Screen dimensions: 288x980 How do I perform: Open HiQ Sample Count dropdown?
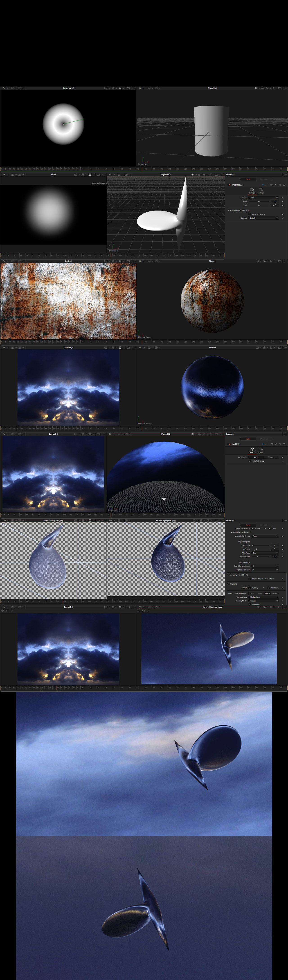(265, 570)
